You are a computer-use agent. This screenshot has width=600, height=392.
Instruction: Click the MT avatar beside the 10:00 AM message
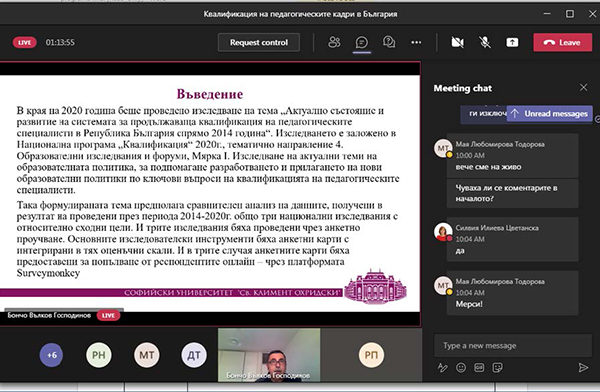[x=443, y=148]
